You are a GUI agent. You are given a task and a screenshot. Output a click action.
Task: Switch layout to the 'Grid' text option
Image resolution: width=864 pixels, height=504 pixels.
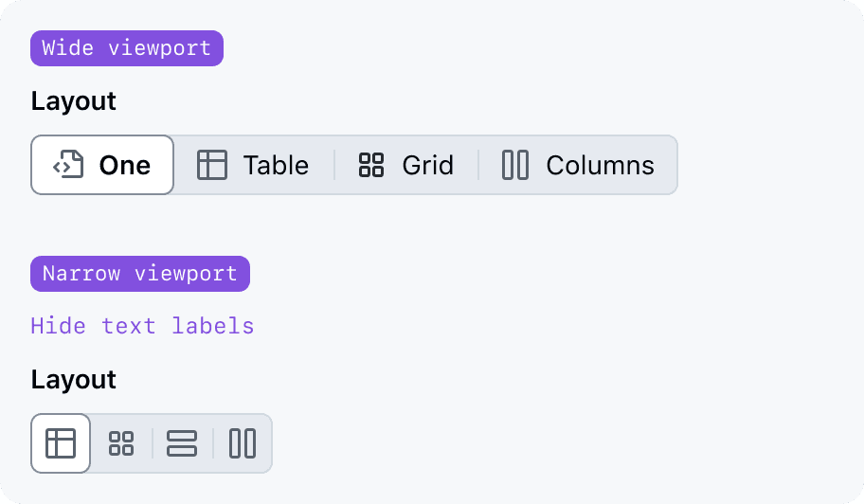427,165
